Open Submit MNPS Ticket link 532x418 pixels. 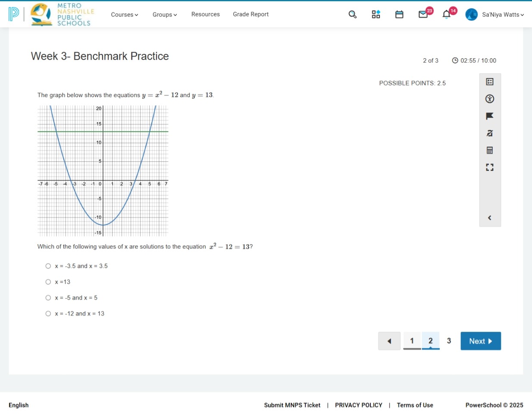click(292, 405)
